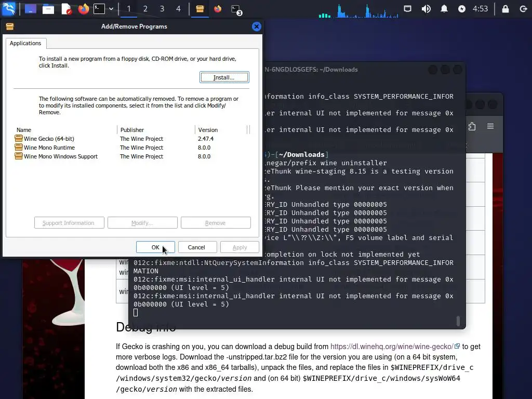Open the CPU graph monitor in panel
This screenshot has width=532, height=399.
coord(358,10)
